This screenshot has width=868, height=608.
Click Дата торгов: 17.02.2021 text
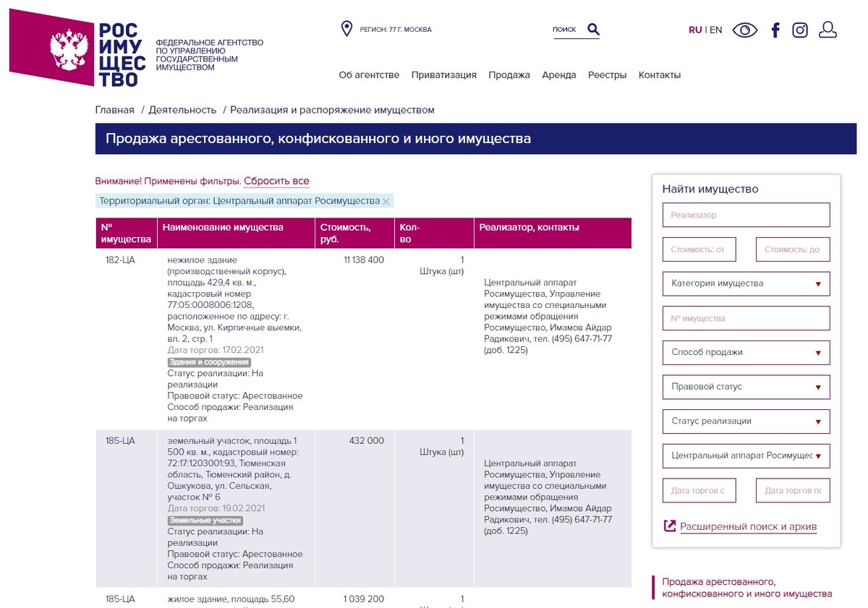click(x=216, y=350)
